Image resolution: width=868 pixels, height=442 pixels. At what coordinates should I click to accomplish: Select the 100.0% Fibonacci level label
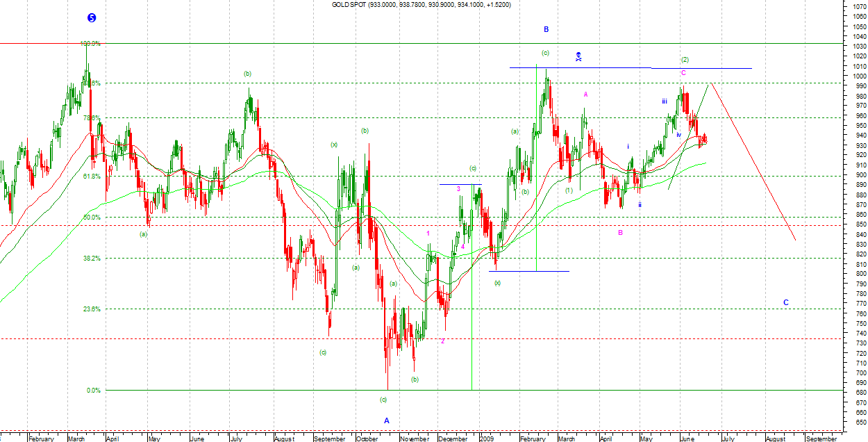tap(92, 44)
